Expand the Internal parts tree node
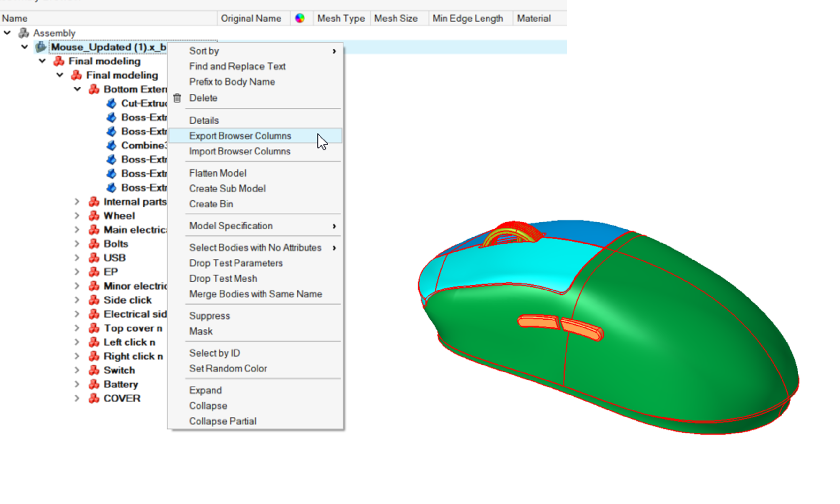Viewport: 840px width, 504px height. (77, 202)
